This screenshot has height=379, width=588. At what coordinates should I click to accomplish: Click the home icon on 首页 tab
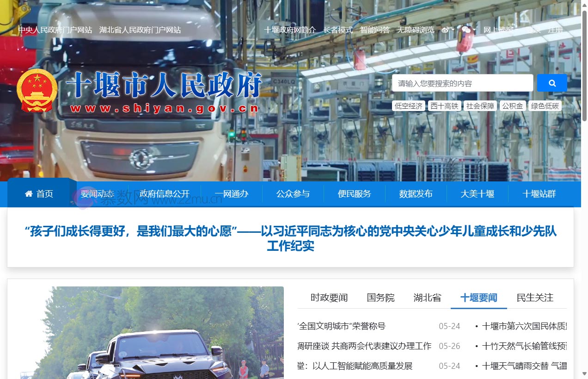pos(28,193)
